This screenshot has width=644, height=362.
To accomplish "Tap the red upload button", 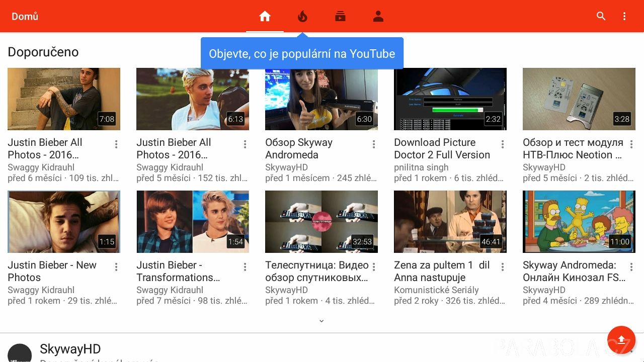I will point(621,339).
